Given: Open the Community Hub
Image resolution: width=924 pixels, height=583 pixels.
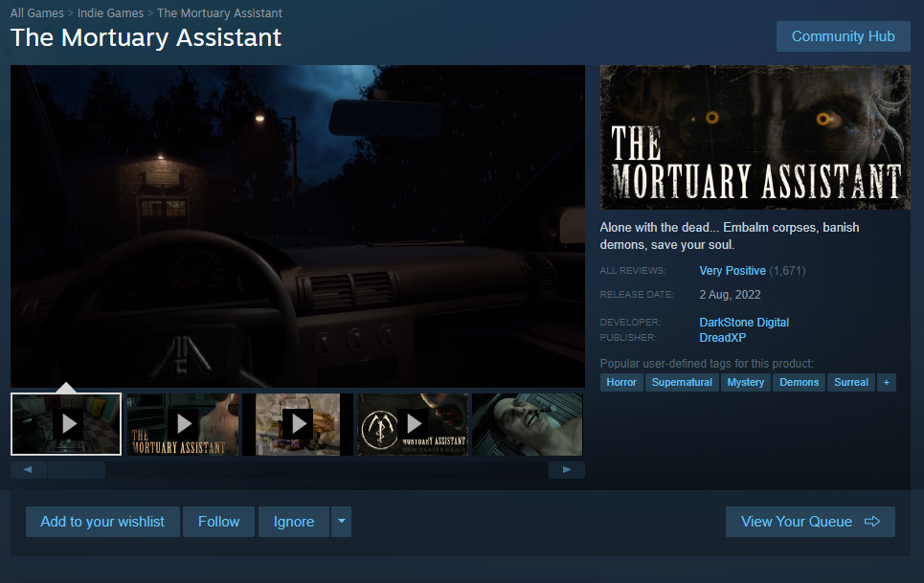Looking at the screenshot, I should pyautogui.click(x=843, y=36).
